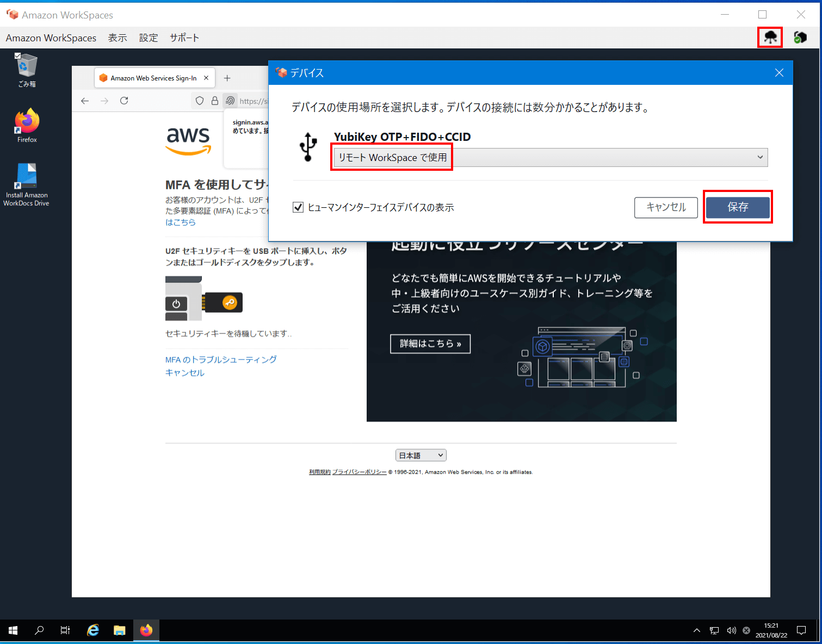Select the Amazon Web Services Sign-In tab
The height and width of the screenshot is (644, 822).
(152, 78)
